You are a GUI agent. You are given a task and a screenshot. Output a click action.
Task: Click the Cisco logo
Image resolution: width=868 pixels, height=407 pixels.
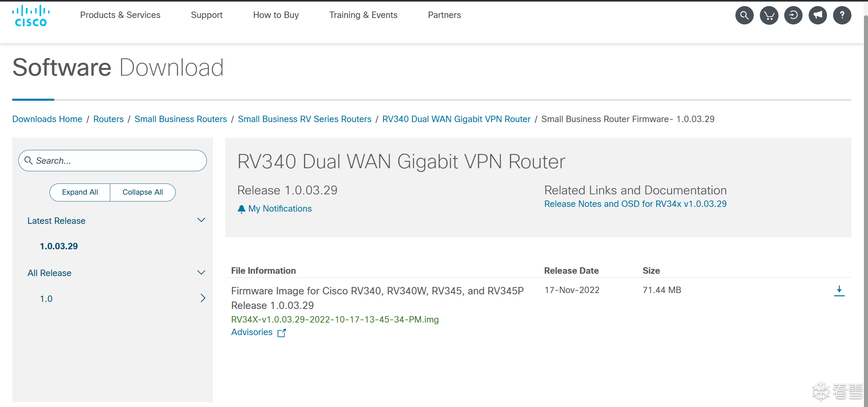(31, 16)
